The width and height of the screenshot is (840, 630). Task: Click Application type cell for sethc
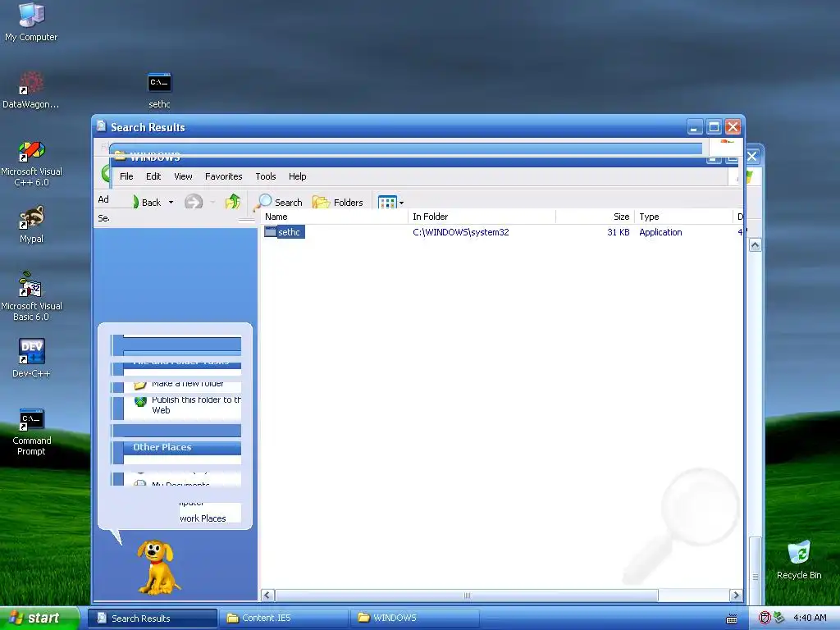660,232
